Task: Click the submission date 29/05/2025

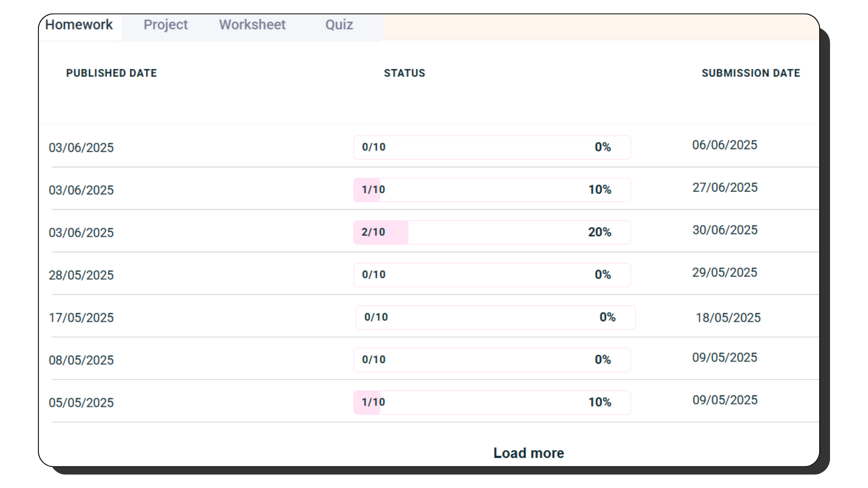Action: tap(724, 272)
